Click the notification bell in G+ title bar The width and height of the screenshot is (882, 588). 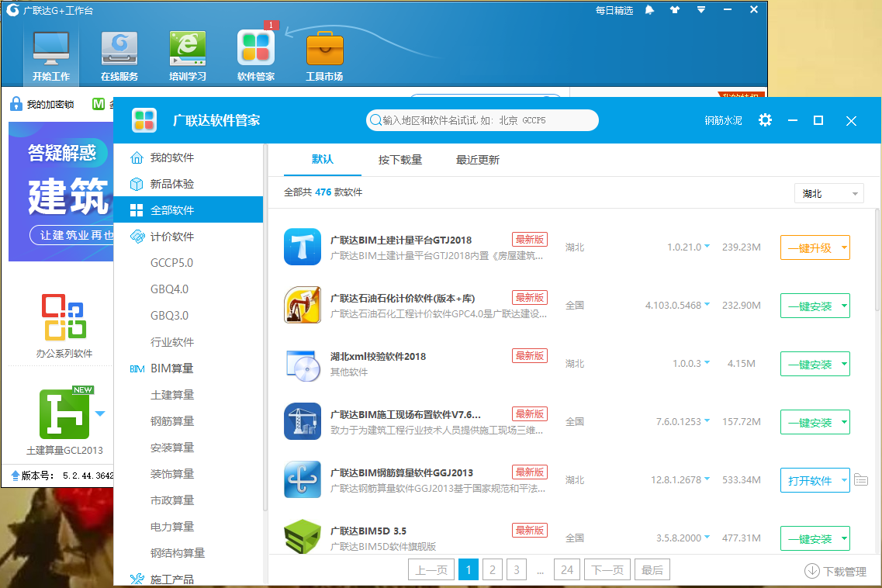tap(649, 10)
